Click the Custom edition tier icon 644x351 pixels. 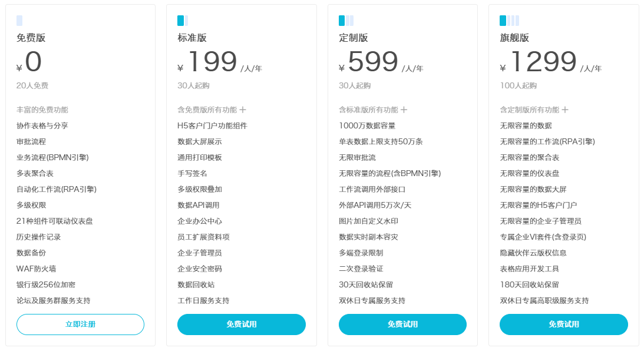tap(346, 21)
